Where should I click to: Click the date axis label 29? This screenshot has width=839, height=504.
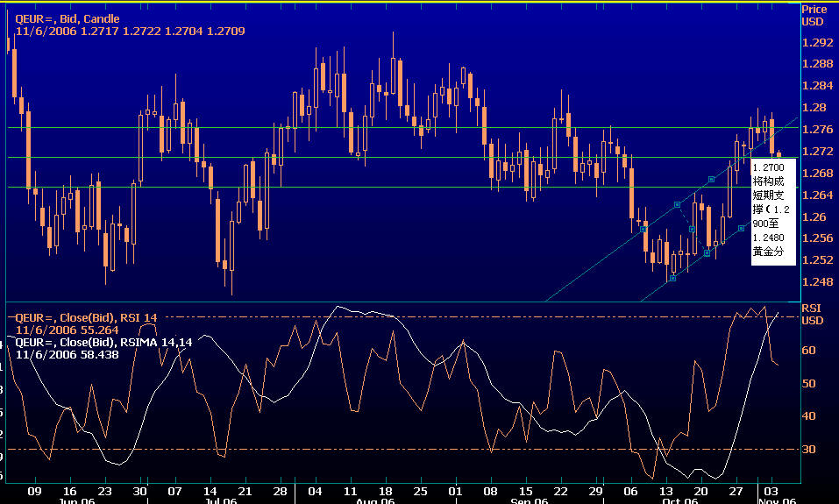[595, 492]
